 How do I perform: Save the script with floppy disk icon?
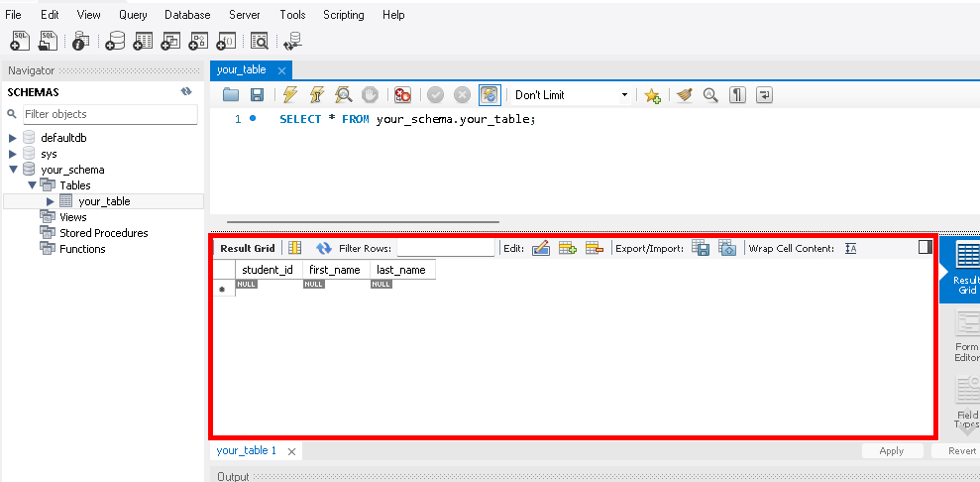[257, 95]
